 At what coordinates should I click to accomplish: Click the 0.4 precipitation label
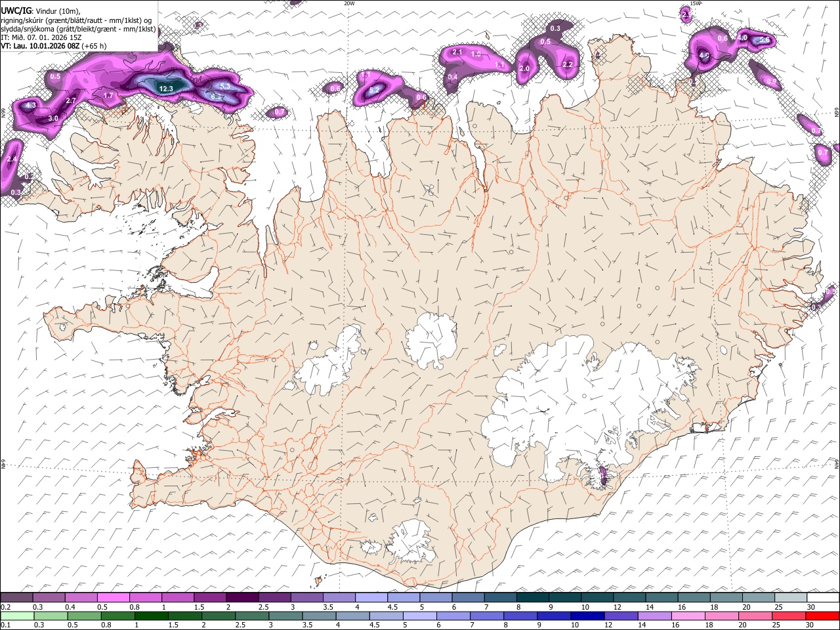(453, 77)
